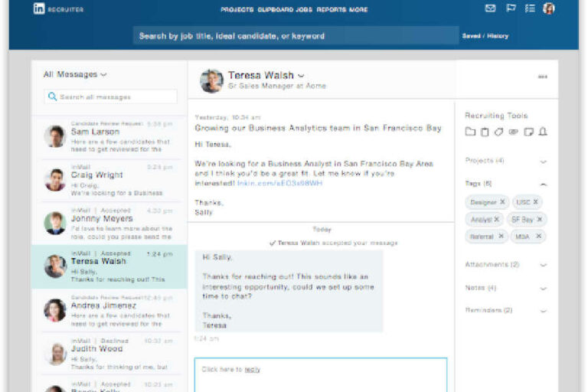Open Johnny Meyers' conversation

click(109, 224)
